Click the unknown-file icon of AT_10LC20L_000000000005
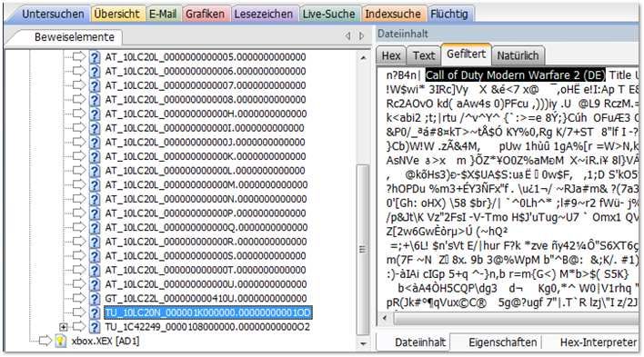This screenshot has height=357, width=644. tap(95, 56)
